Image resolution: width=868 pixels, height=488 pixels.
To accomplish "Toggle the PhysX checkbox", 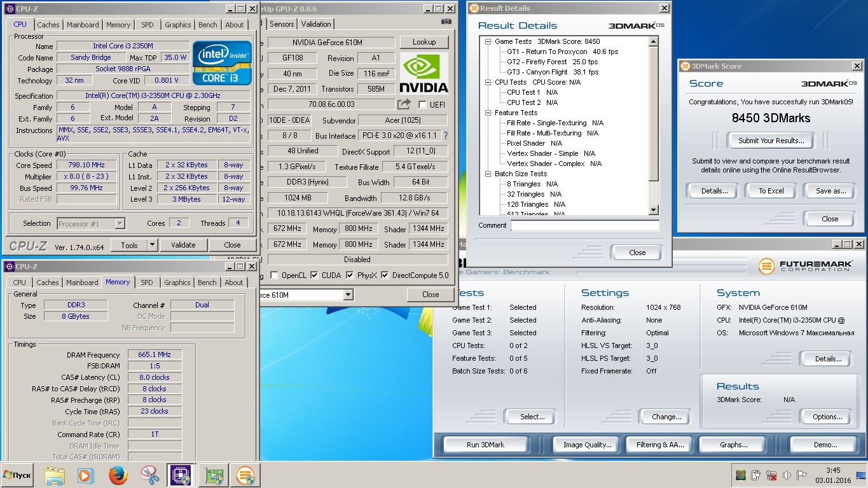I will point(350,275).
